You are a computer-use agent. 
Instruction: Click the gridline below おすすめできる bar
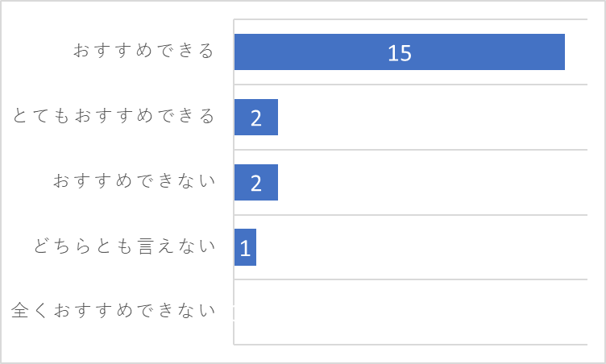[x=410, y=85]
